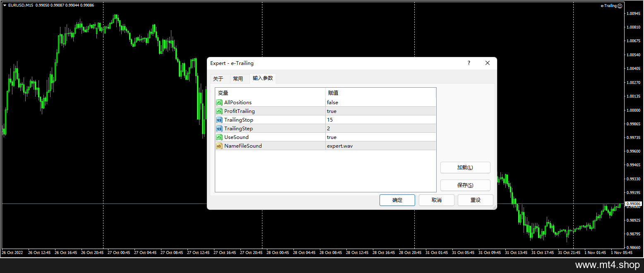Select the NameFileSound variable name

tap(243, 146)
